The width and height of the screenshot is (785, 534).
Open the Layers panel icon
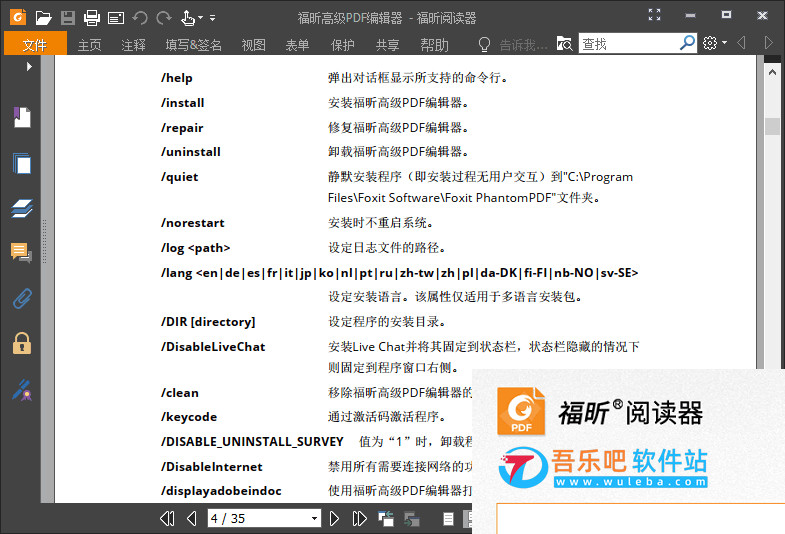pyautogui.click(x=22, y=208)
